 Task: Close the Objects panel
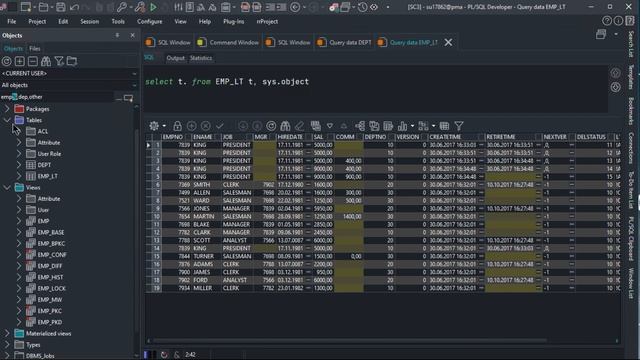tap(132, 36)
